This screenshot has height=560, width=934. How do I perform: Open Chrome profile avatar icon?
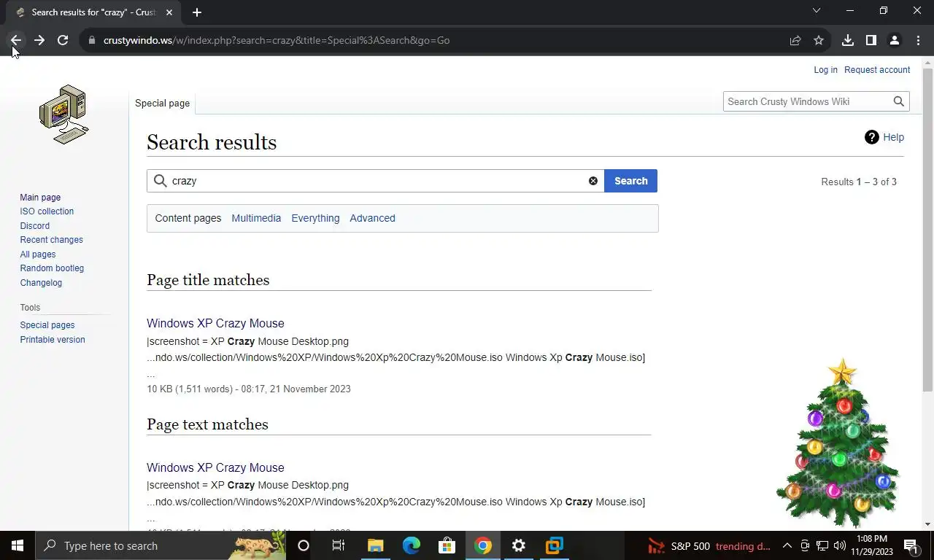895,40
